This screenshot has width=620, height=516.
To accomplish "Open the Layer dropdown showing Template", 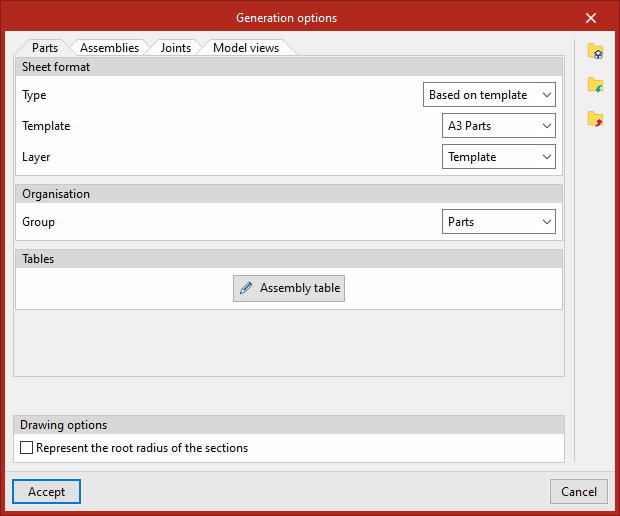I will [499, 157].
